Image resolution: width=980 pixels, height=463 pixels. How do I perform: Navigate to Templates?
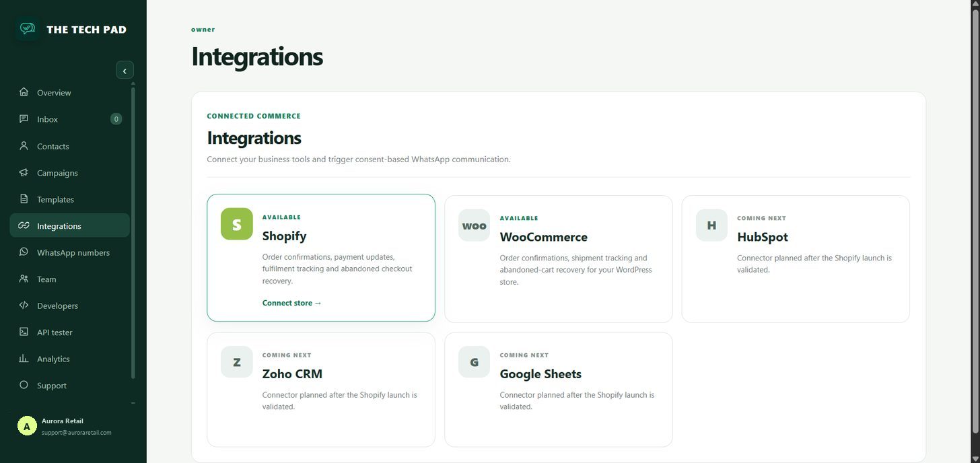69,199
